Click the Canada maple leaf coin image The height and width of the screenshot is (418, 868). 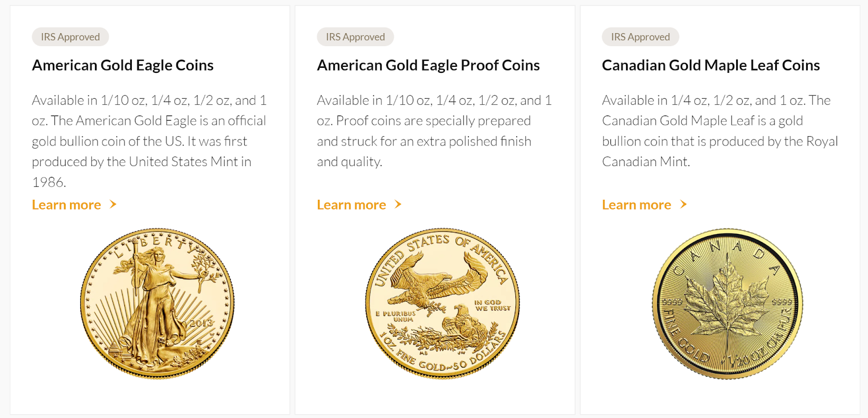pyautogui.click(x=727, y=303)
